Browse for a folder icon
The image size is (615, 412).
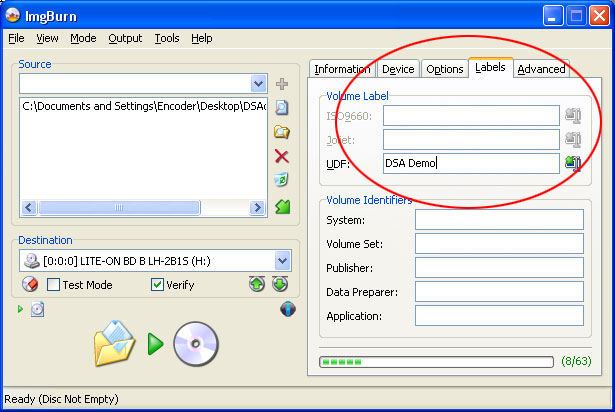282,132
